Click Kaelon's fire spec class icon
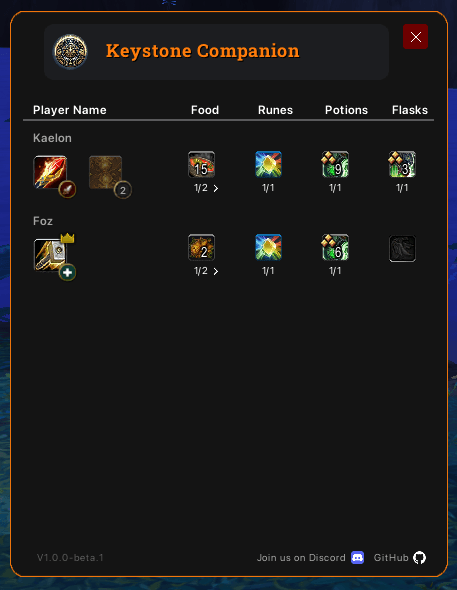 pyautogui.click(x=50, y=172)
